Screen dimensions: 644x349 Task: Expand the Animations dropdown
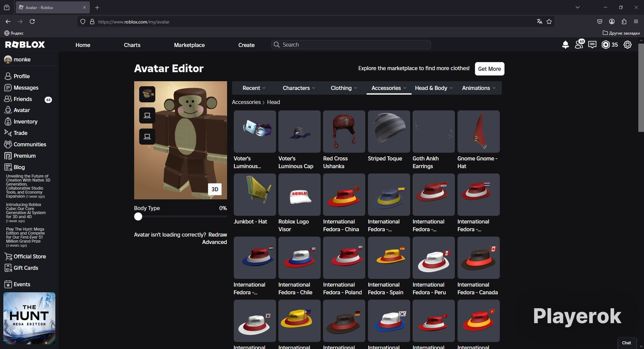click(479, 88)
